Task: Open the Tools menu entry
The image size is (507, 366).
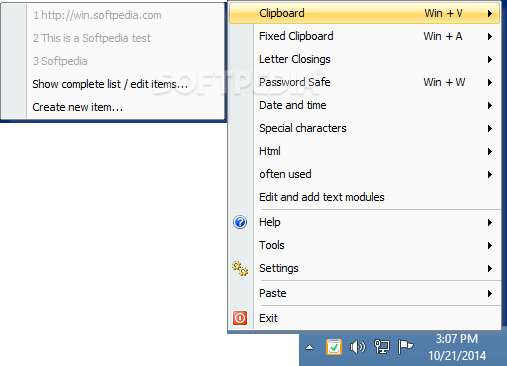Action: 365,245
